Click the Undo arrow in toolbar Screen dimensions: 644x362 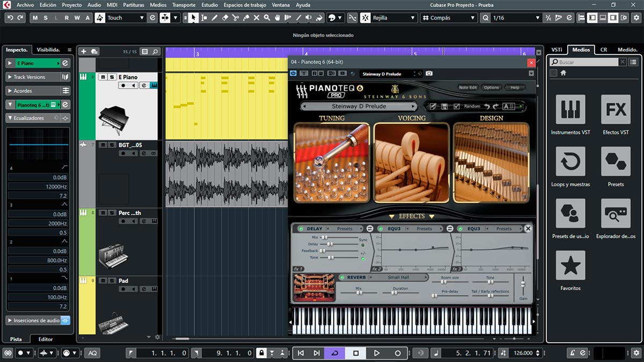[10, 18]
